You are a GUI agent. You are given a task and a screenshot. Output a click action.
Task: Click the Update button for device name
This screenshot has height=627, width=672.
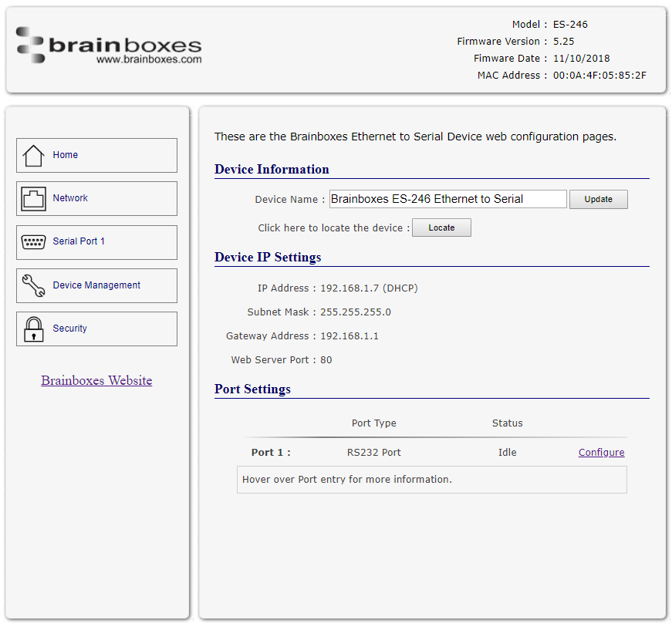click(598, 199)
